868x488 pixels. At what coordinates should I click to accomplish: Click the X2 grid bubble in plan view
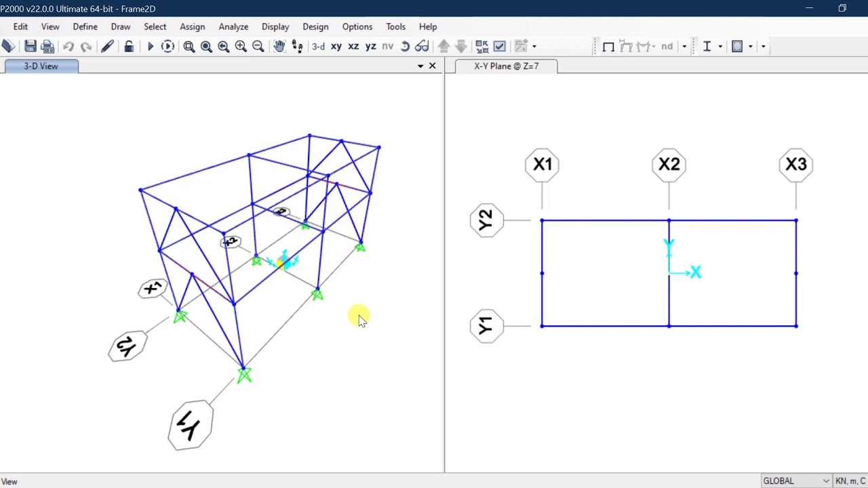pos(669,165)
